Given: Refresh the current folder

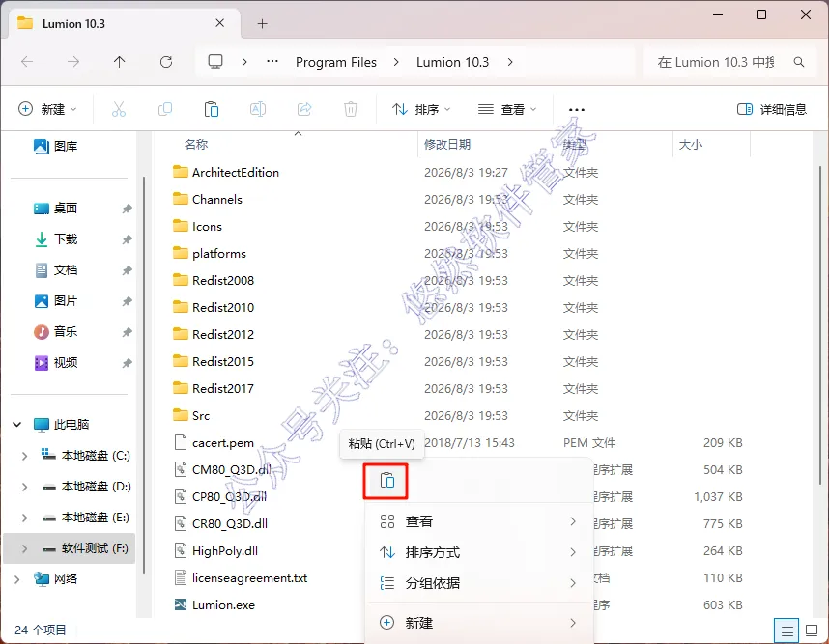Looking at the screenshot, I should [166, 62].
